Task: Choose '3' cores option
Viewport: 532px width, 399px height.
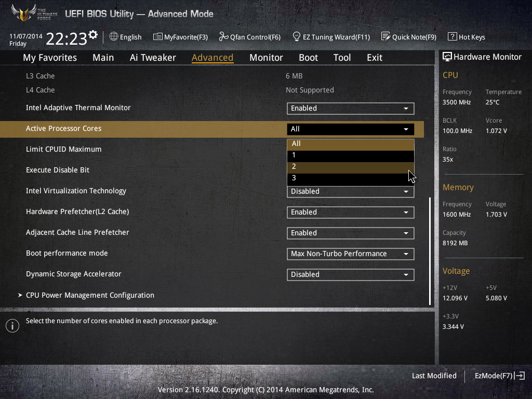Action: (351, 179)
